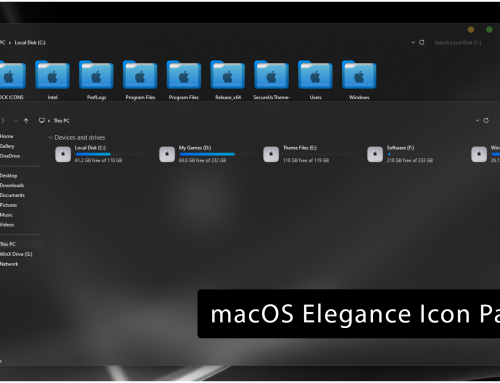Focus the Search Local Disk (C:) field
This screenshot has height=383, width=500.
point(458,42)
